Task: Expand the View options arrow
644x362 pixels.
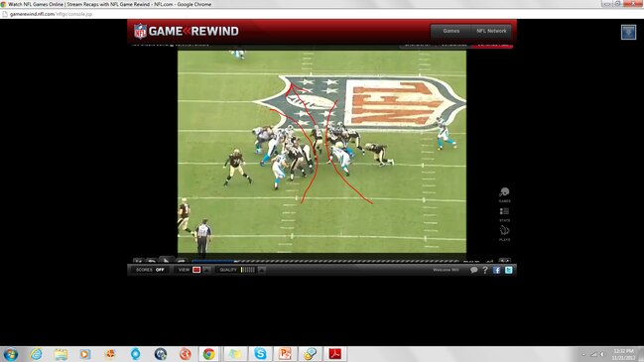Action: (x=206, y=270)
